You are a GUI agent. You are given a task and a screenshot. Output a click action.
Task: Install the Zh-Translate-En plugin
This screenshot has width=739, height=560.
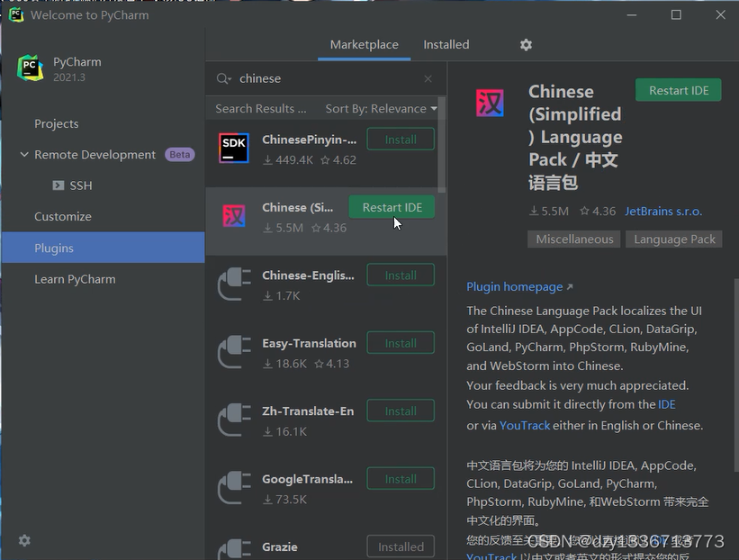(x=401, y=411)
